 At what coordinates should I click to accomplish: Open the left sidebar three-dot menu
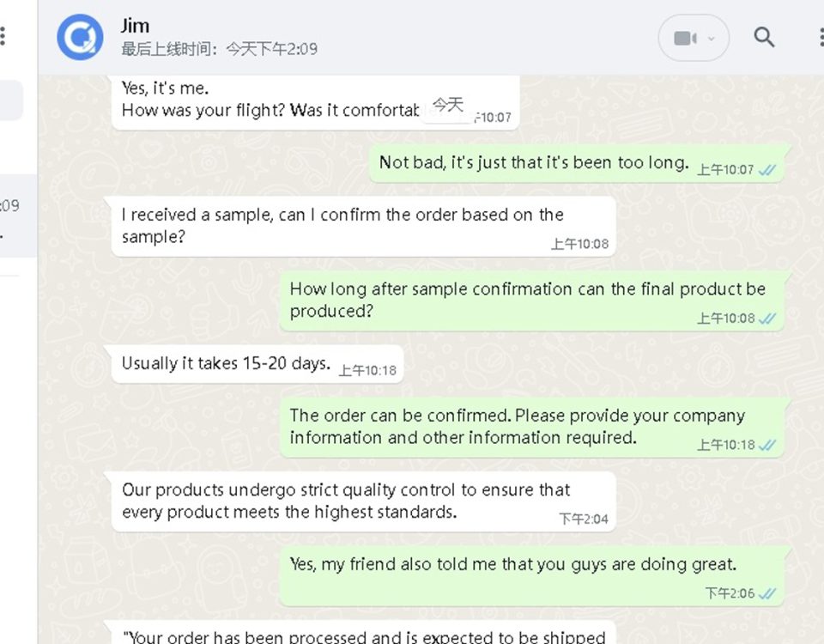click(x=3, y=36)
